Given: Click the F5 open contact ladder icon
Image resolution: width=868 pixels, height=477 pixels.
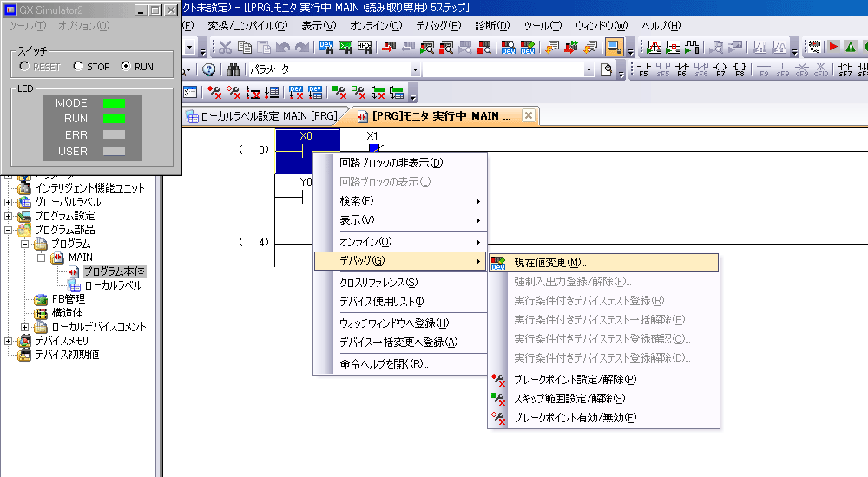Looking at the screenshot, I should [644, 69].
